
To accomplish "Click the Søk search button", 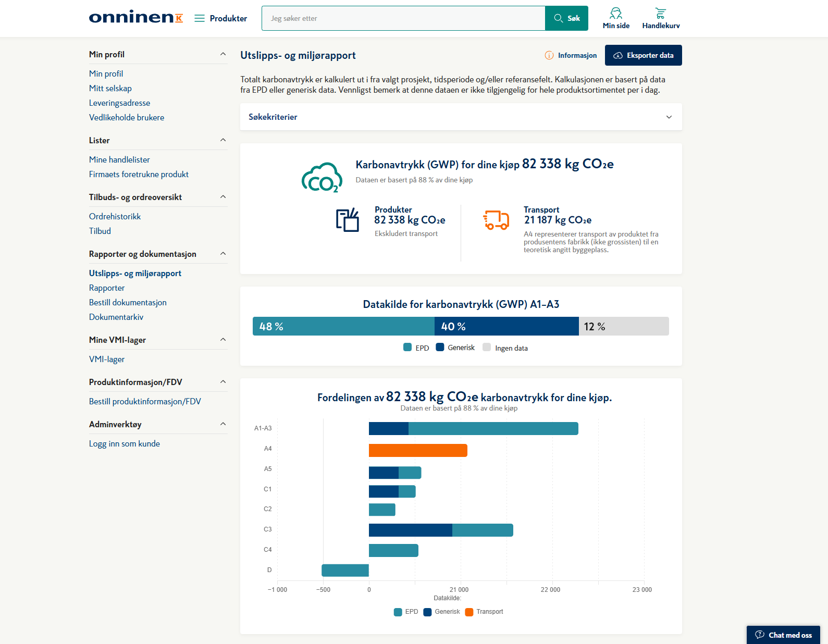I will coord(566,18).
